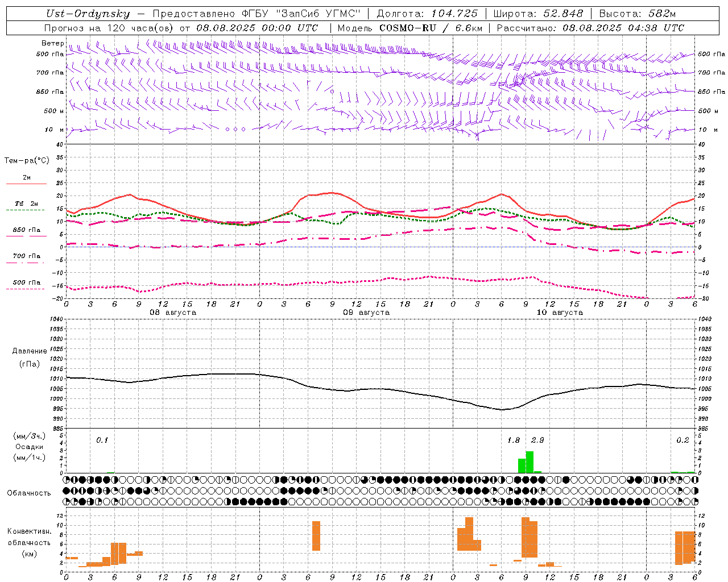Click the Конвективн. label
Image resolution: width=728 pixels, height=582 pixels.
[29, 531]
